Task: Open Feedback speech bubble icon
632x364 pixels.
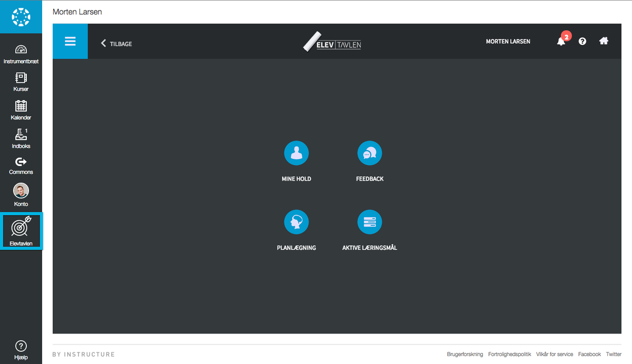Action: point(370,153)
